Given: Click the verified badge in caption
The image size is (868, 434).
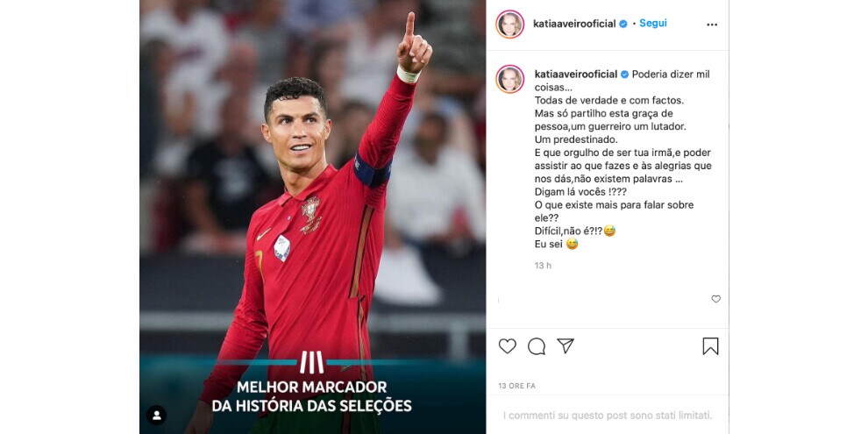Looking at the screenshot, I should pyautogui.click(x=624, y=75).
